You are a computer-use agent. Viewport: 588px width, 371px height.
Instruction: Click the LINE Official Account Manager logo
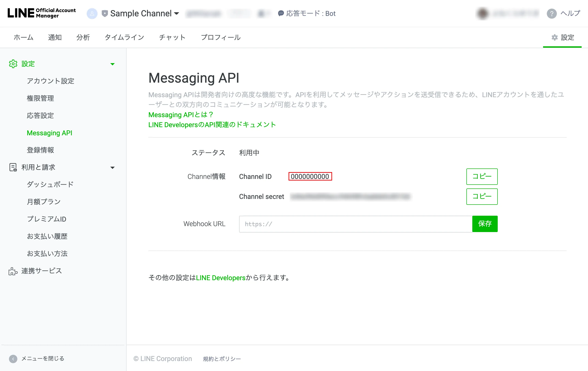(42, 13)
